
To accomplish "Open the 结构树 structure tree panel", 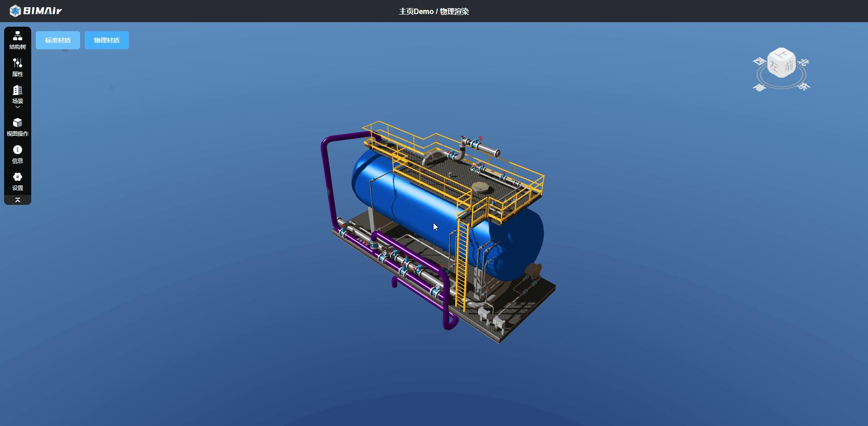I will click(18, 40).
